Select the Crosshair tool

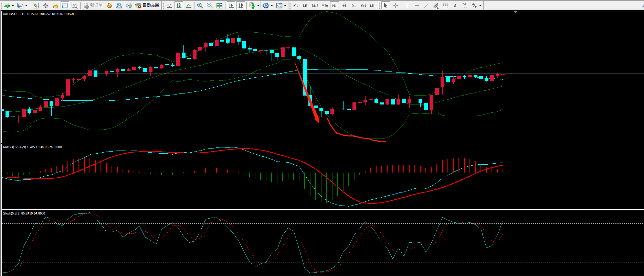[x=395, y=5]
